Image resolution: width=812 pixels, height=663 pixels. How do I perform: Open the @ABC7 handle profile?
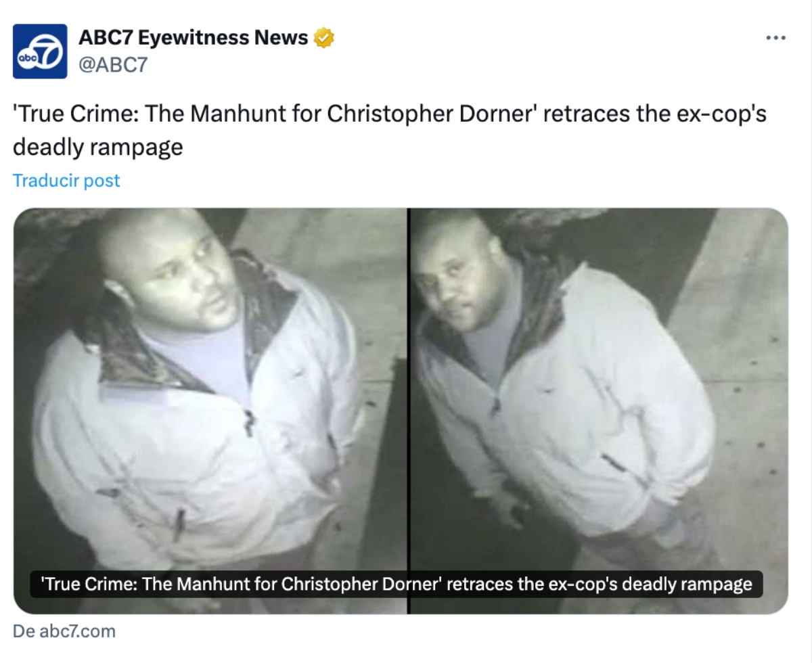[x=113, y=64]
